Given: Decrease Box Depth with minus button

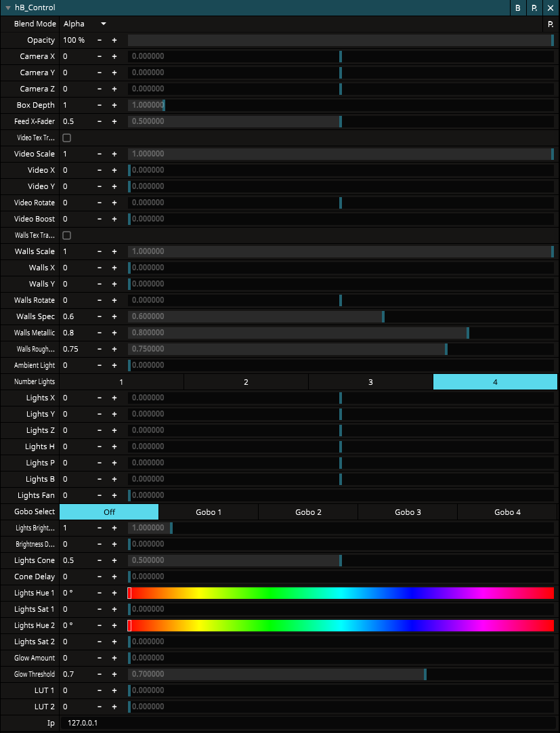Looking at the screenshot, I should tap(100, 105).
